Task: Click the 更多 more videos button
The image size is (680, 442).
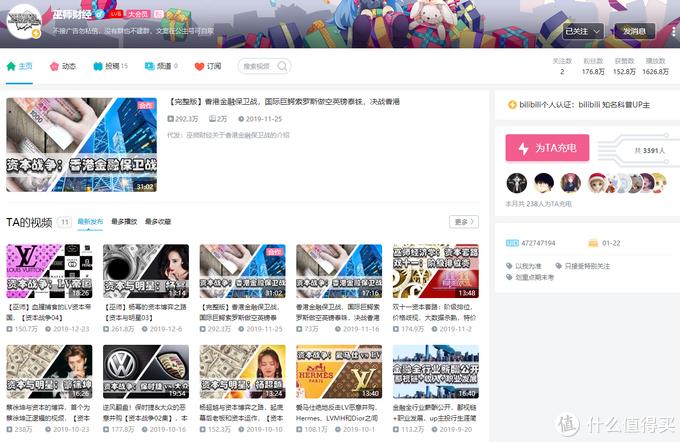Action: [464, 222]
